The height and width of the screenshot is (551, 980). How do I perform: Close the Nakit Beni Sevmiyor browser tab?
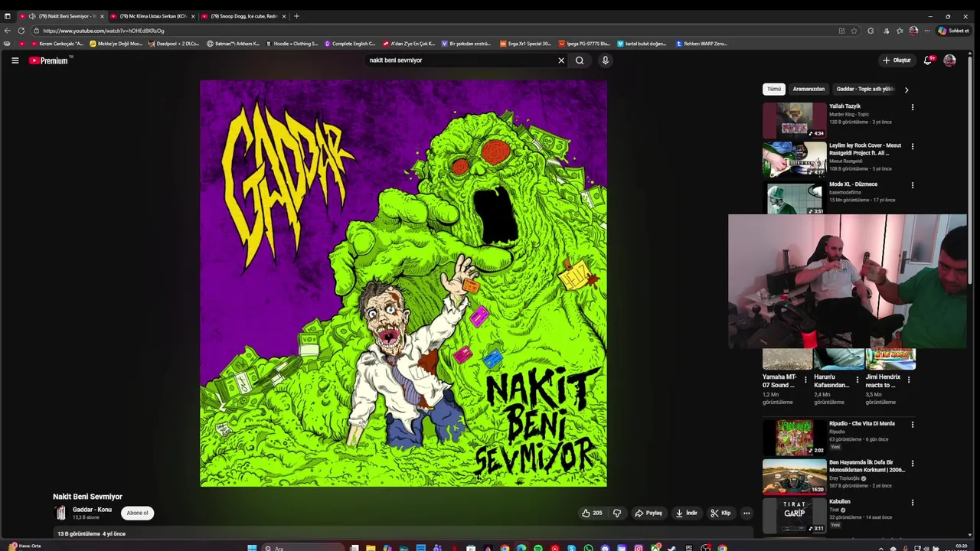(102, 16)
